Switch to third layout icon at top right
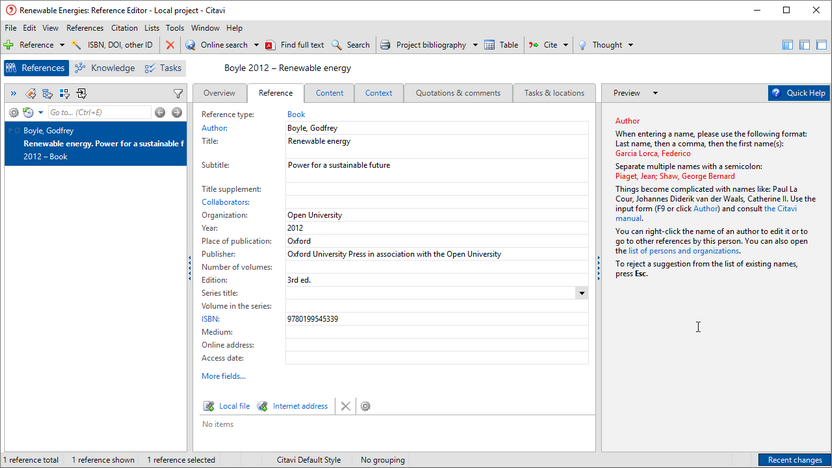Image resolution: width=832 pixels, height=468 pixels. pos(821,45)
